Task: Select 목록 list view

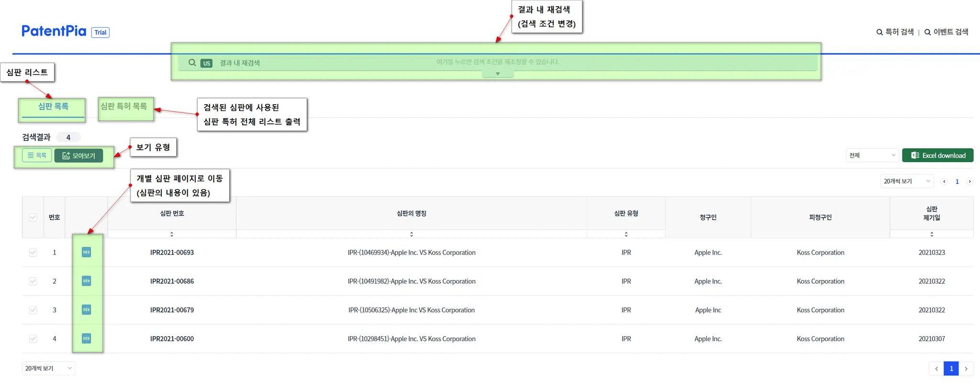Action: (37, 155)
